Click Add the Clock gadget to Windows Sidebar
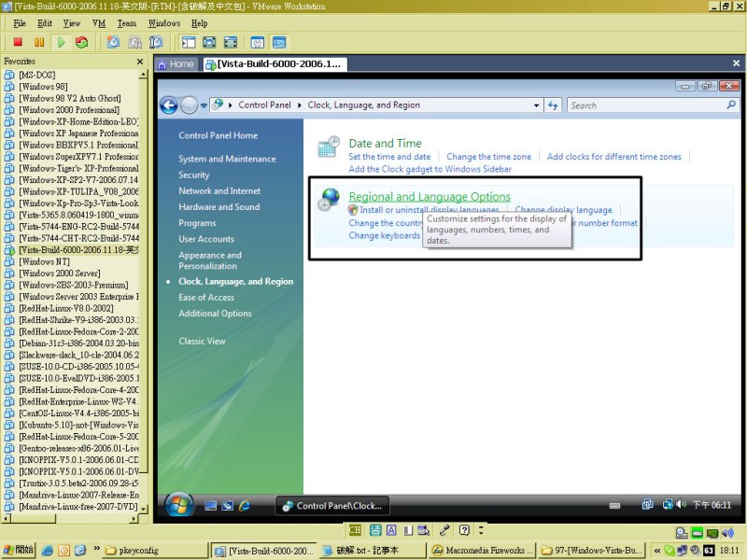 430,169
